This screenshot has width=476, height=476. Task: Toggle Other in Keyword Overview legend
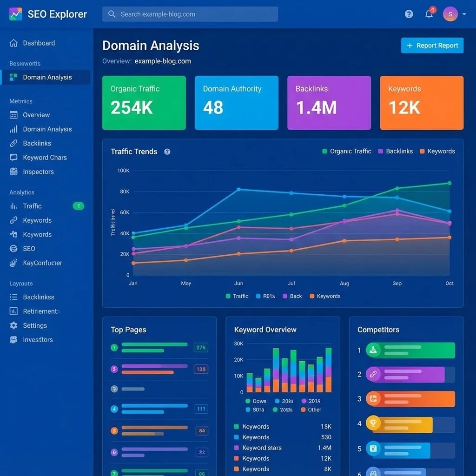click(311, 410)
